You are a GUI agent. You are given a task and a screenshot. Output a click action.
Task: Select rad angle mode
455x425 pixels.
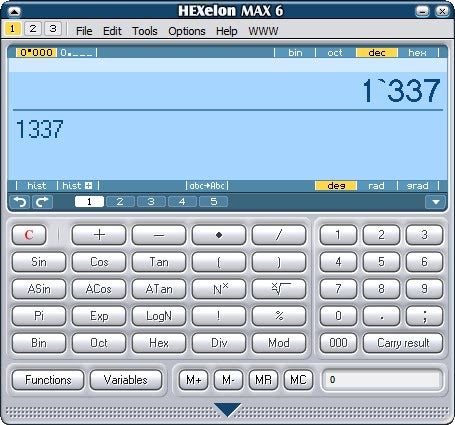tap(376, 186)
